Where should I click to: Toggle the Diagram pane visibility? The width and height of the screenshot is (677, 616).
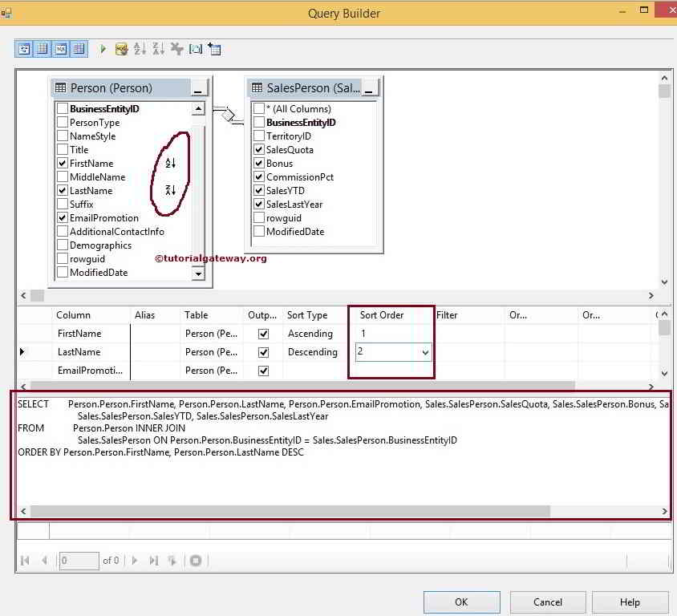24,48
